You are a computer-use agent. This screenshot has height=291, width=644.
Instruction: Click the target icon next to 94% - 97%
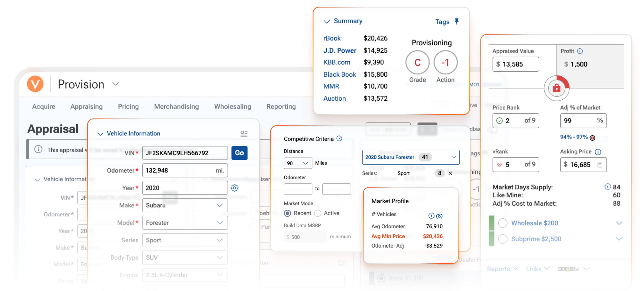(x=592, y=138)
